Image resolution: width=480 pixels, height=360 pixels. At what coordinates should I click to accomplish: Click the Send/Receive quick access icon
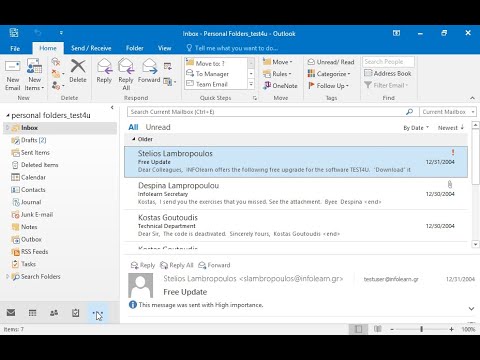14,33
